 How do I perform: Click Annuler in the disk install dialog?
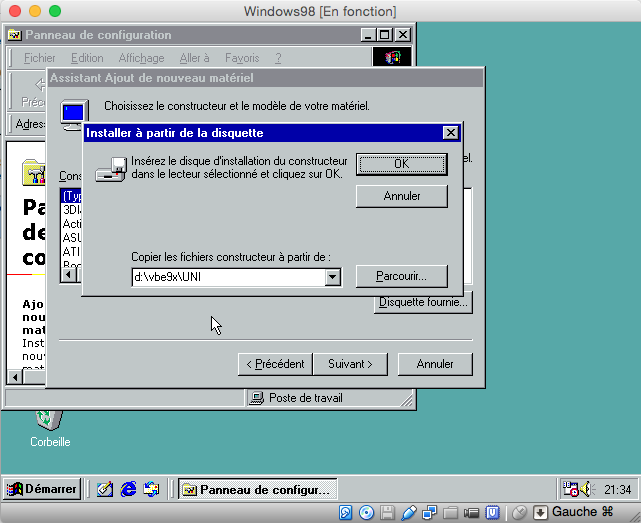[x=401, y=196]
